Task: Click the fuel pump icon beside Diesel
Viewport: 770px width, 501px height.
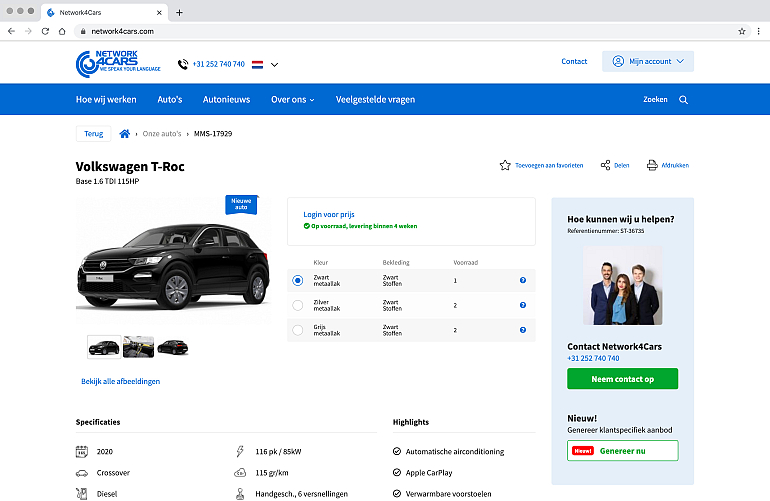Action: click(82, 494)
